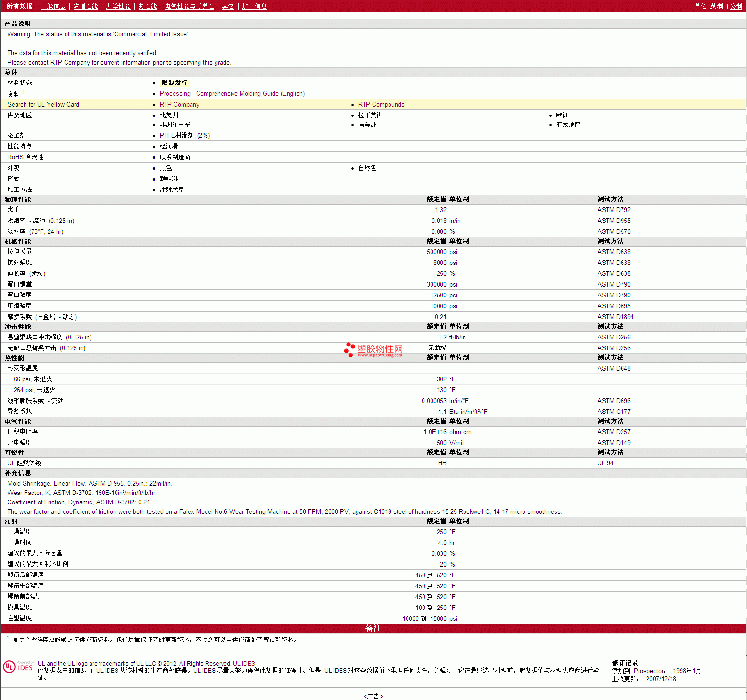Open RTP Company UL Yellow Card link

179,105
